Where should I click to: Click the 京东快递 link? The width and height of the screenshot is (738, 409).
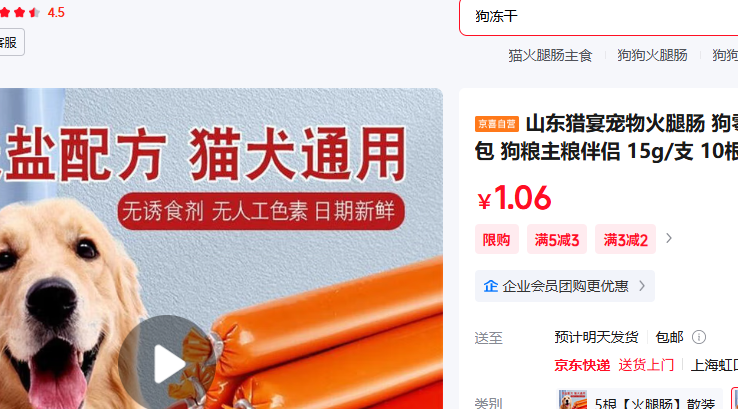coord(582,365)
